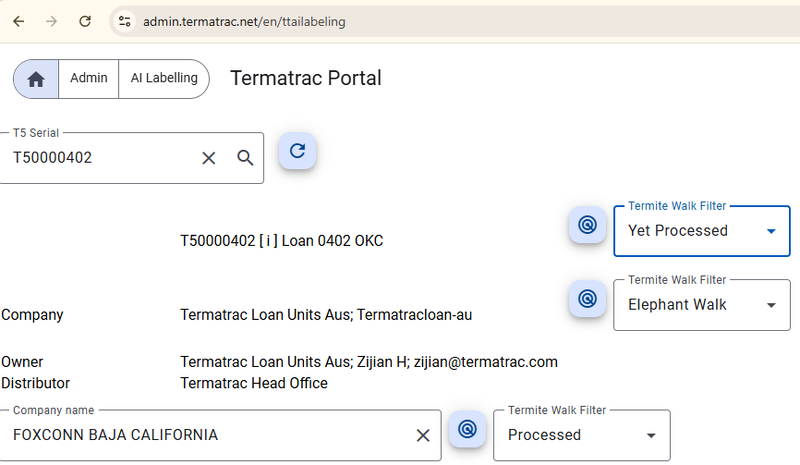800x465 pixels.
Task: Open the home icon button
Action: [36, 79]
